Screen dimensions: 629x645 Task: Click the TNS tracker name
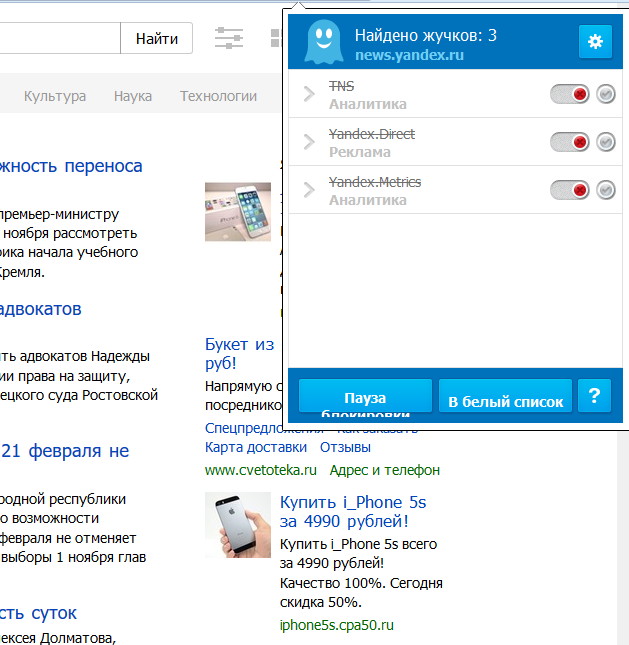coord(341,86)
